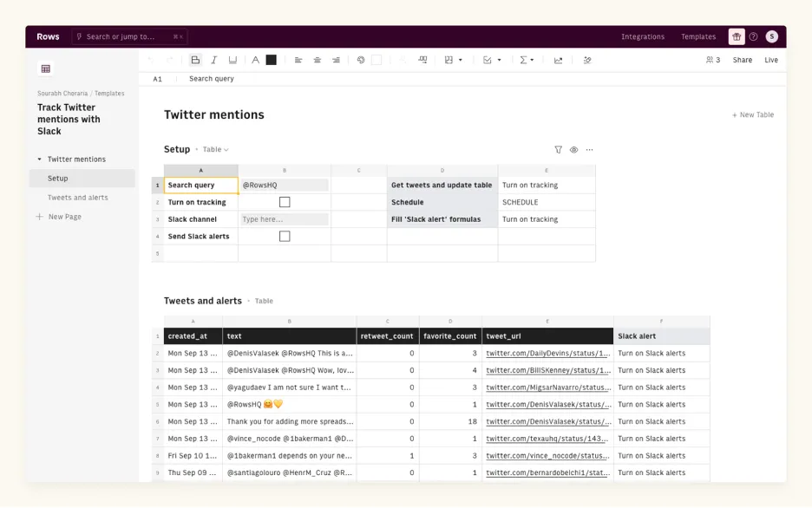
Task: Open the Templates menu
Action: (698, 36)
